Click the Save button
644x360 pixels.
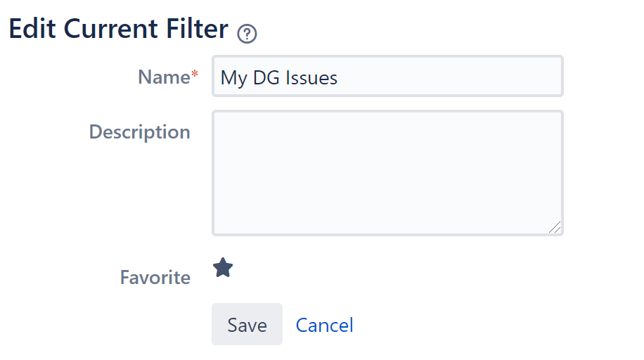[x=247, y=324]
